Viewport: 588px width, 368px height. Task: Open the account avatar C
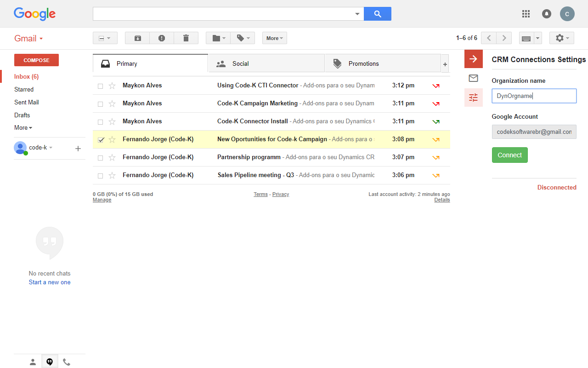pyautogui.click(x=567, y=14)
